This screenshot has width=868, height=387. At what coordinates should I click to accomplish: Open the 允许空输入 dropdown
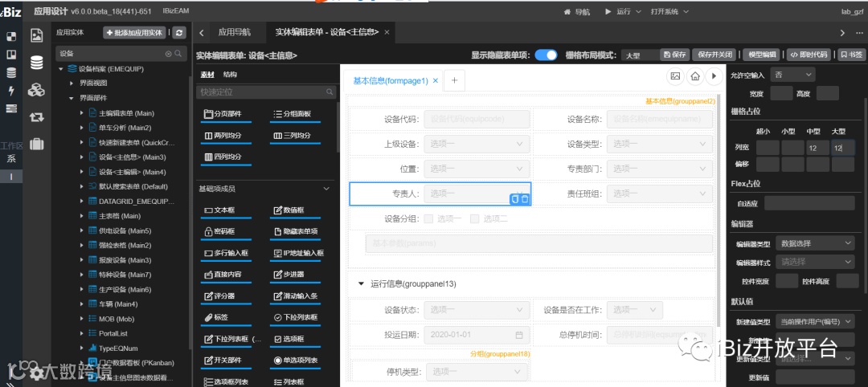tap(792, 74)
